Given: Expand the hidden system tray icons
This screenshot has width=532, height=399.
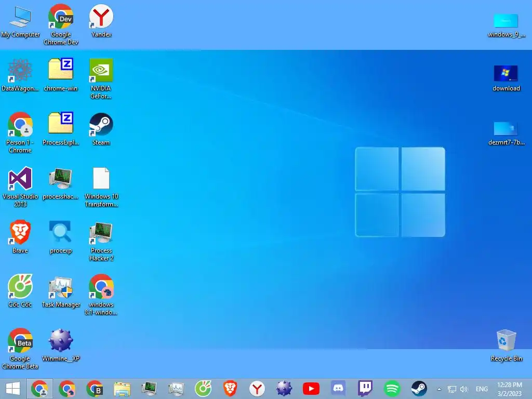Looking at the screenshot, I should pyautogui.click(x=439, y=389).
